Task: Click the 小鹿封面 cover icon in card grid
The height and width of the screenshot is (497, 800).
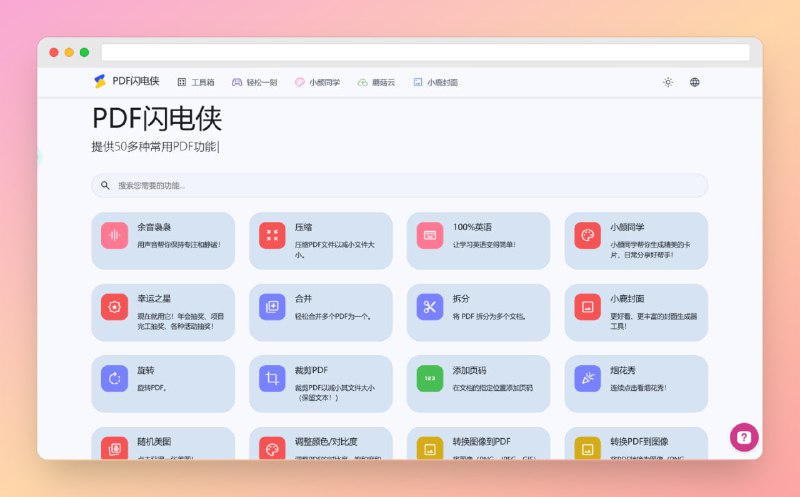Action: point(587,307)
